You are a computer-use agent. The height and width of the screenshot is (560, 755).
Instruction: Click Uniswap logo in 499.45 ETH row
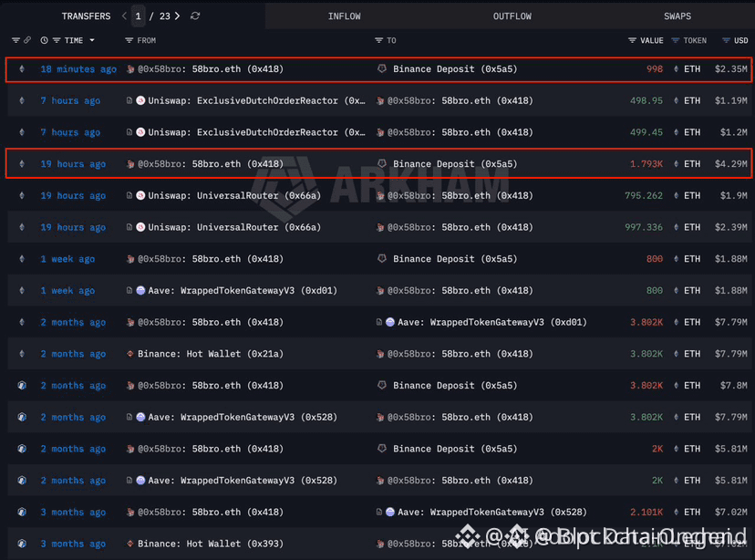140,132
